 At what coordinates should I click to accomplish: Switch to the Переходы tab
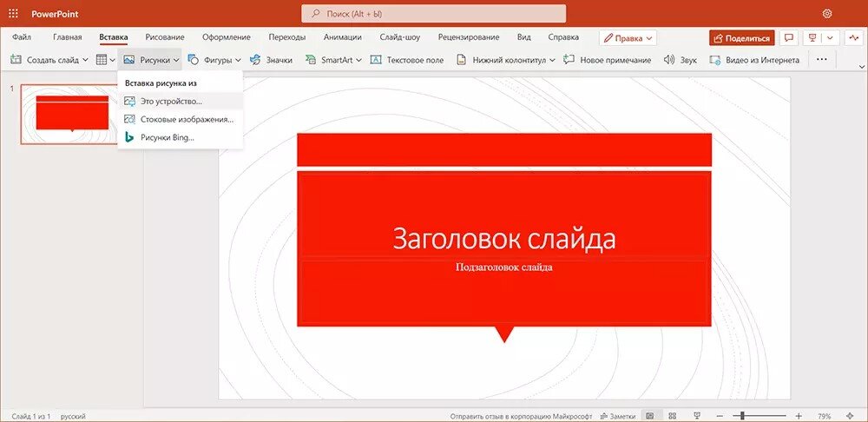[286, 37]
